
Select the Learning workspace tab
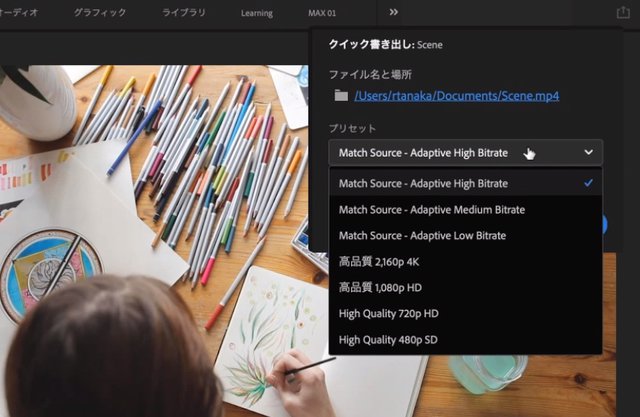click(256, 13)
